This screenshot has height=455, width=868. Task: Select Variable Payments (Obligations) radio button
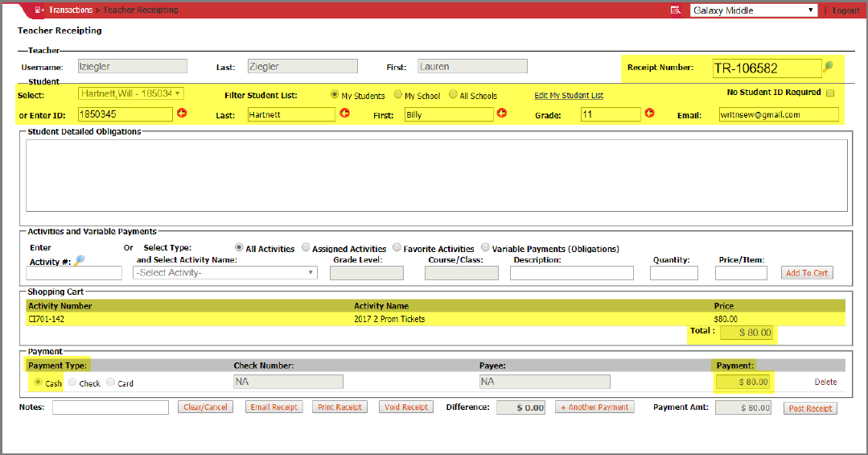(485, 247)
